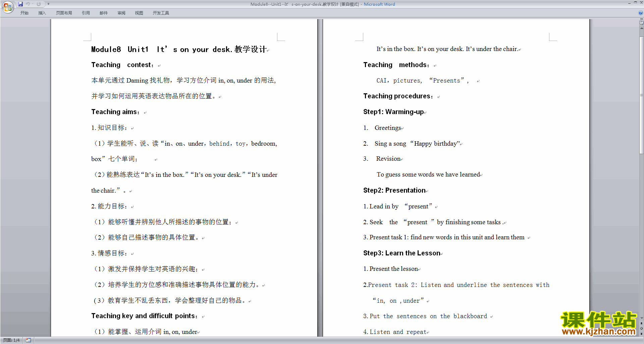644x344 pixels.
Task: Click the 'Step2: Presentation' heading
Action: tap(394, 190)
